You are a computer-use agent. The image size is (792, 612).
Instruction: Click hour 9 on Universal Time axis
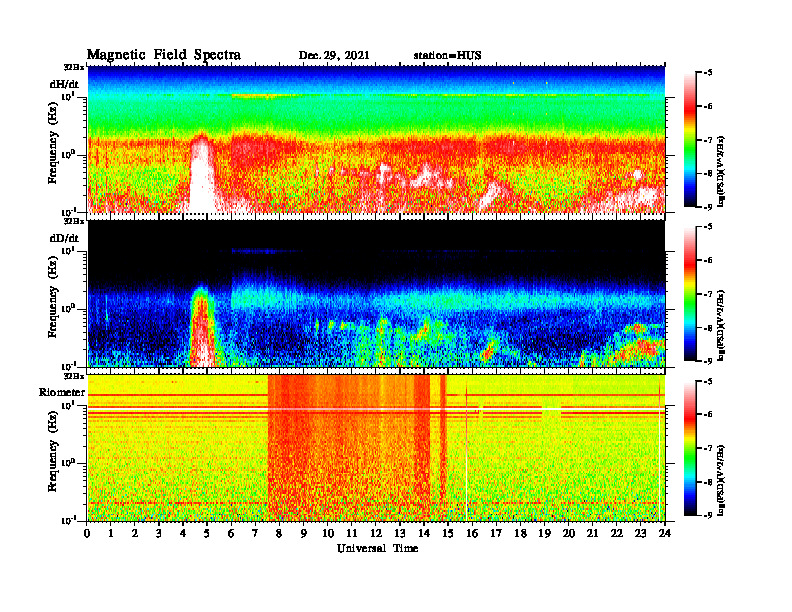click(304, 534)
